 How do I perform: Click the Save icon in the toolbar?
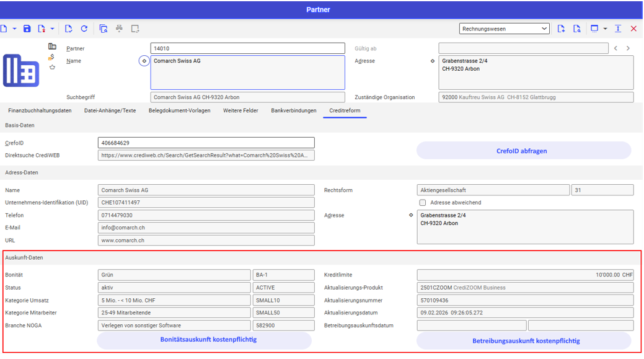pos(27,29)
